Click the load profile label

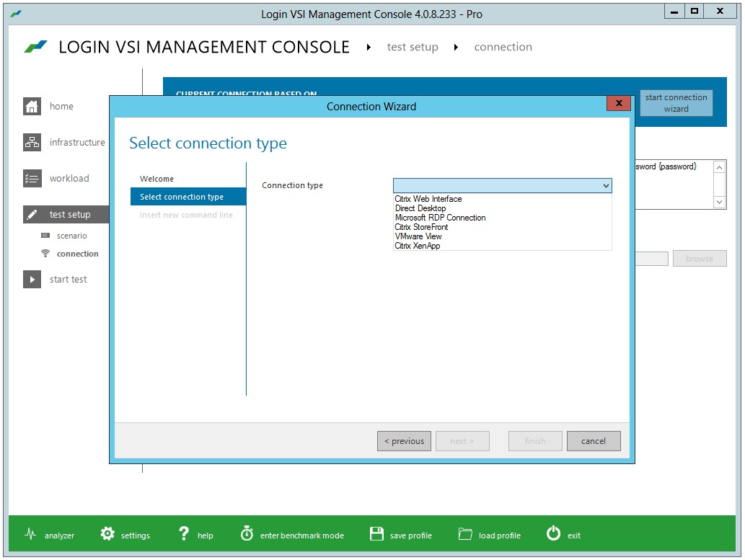(500, 535)
